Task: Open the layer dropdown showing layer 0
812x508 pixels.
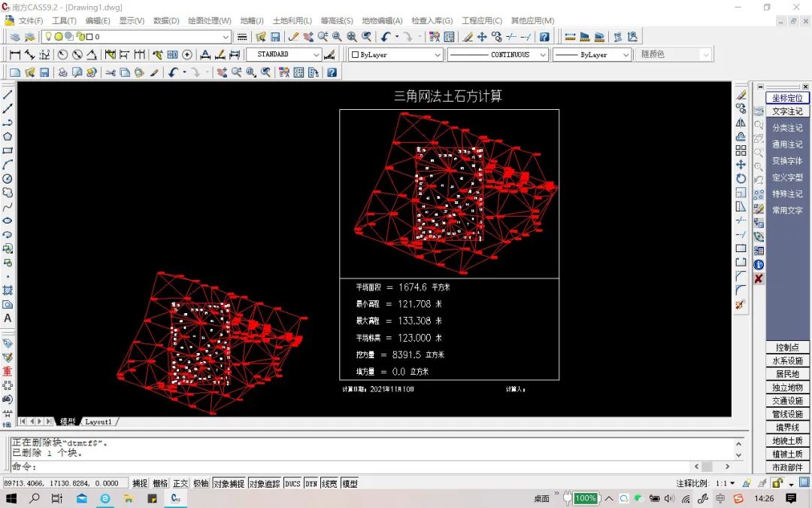Action: pos(136,37)
